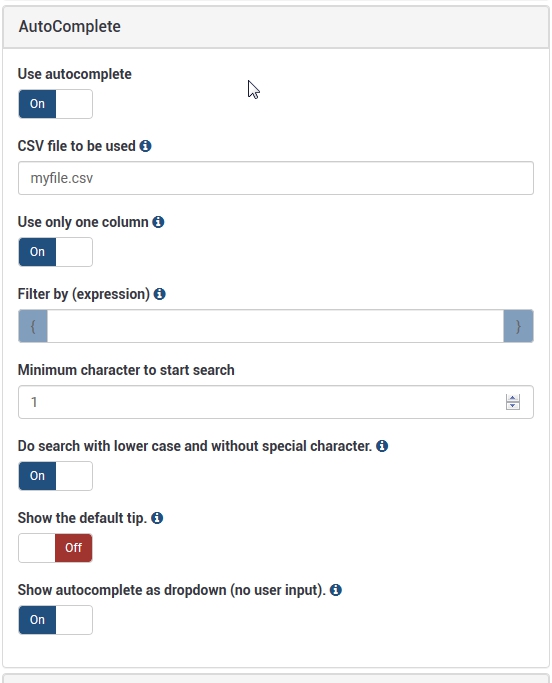Enable the Show the default tip switch

click(55, 548)
